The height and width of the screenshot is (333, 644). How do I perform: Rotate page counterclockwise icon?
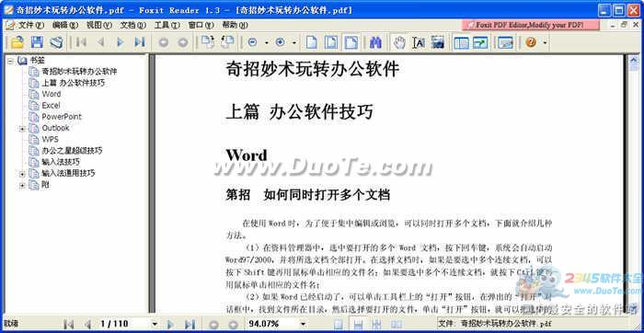click(x=227, y=42)
